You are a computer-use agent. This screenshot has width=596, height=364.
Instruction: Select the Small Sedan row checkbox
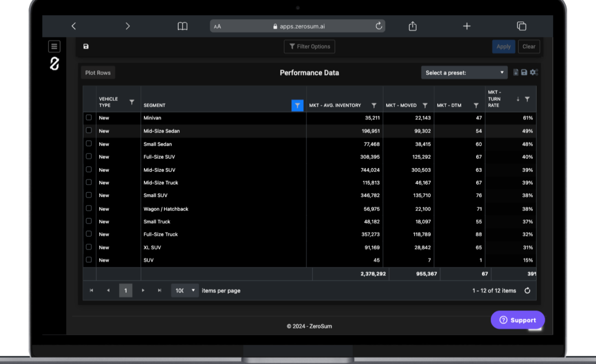(89, 143)
